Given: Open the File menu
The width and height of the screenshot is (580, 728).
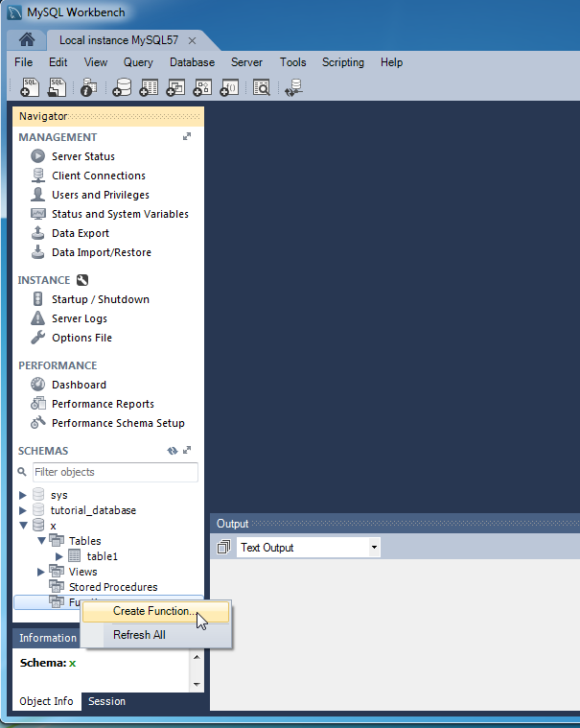Looking at the screenshot, I should pyautogui.click(x=24, y=62).
